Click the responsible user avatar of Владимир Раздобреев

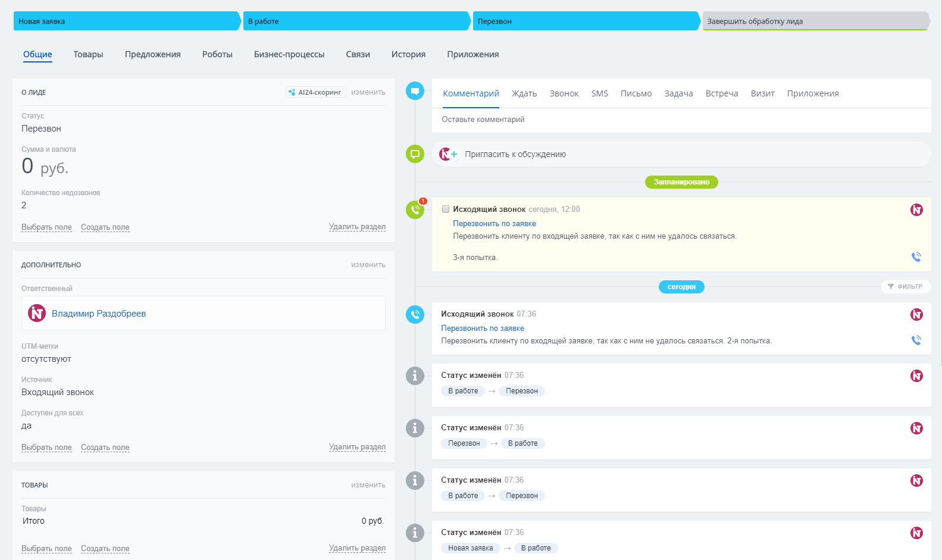point(37,313)
